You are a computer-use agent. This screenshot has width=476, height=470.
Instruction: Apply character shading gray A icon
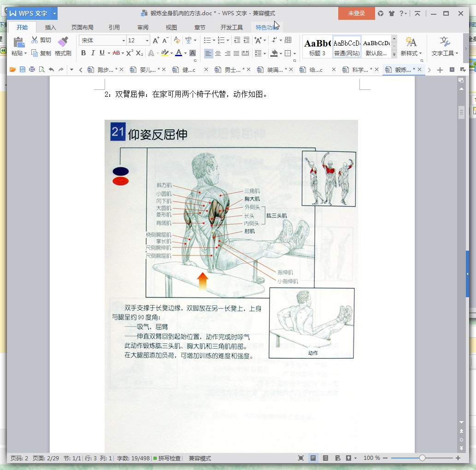pyautogui.click(x=193, y=53)
